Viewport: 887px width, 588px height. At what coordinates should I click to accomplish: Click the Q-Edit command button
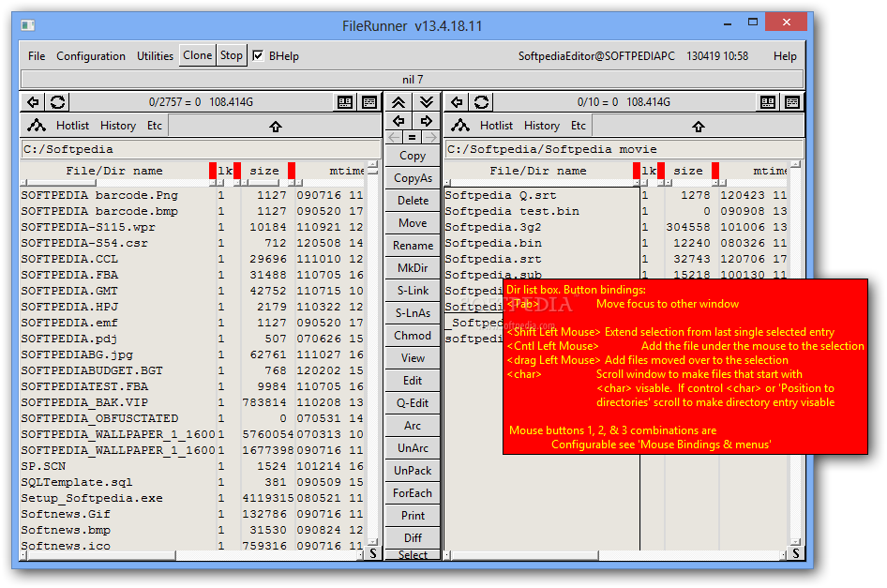coord(413,403)
